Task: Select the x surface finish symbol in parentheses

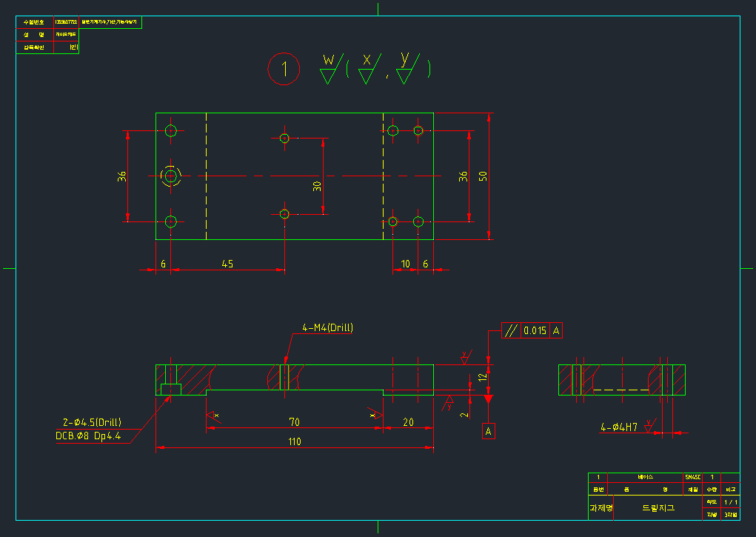Action: pos(369,69)
